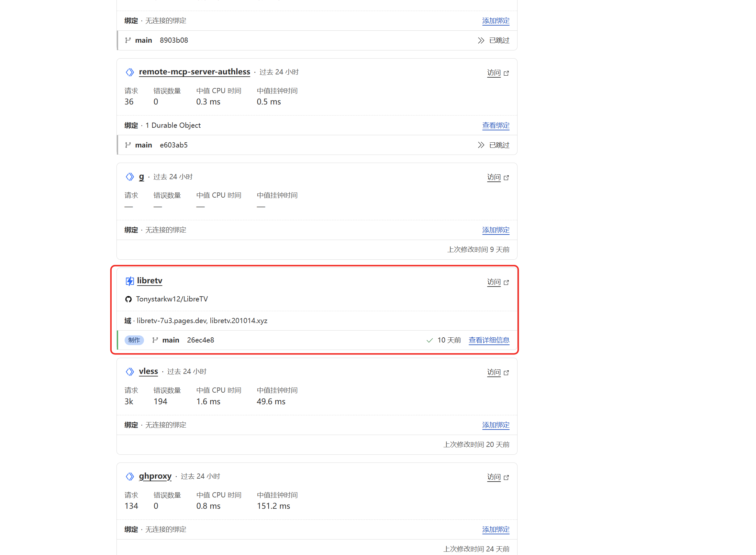This screenshot has height=555, width=756.
Task: Open the remote-mcp-server-authless worker
Action: [x=194, y=71]
